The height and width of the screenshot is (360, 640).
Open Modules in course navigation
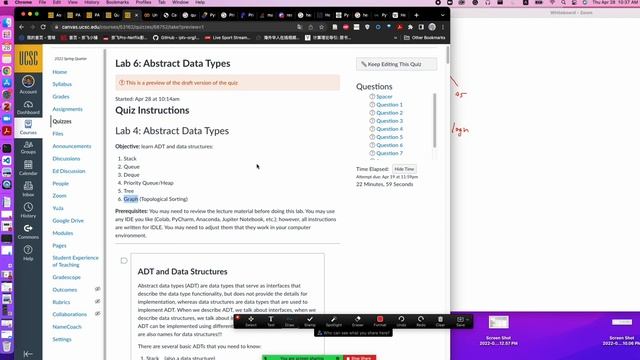click(x=63, y=233)
